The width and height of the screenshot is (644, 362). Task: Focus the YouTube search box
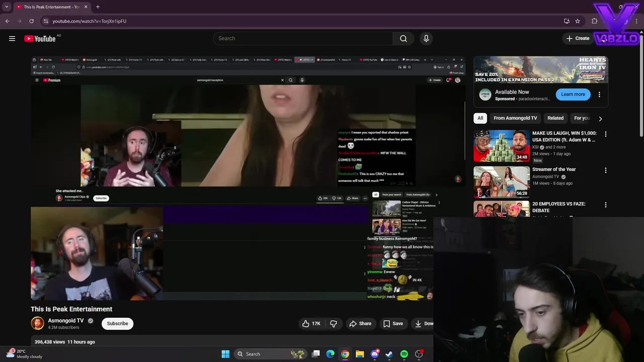303,39
